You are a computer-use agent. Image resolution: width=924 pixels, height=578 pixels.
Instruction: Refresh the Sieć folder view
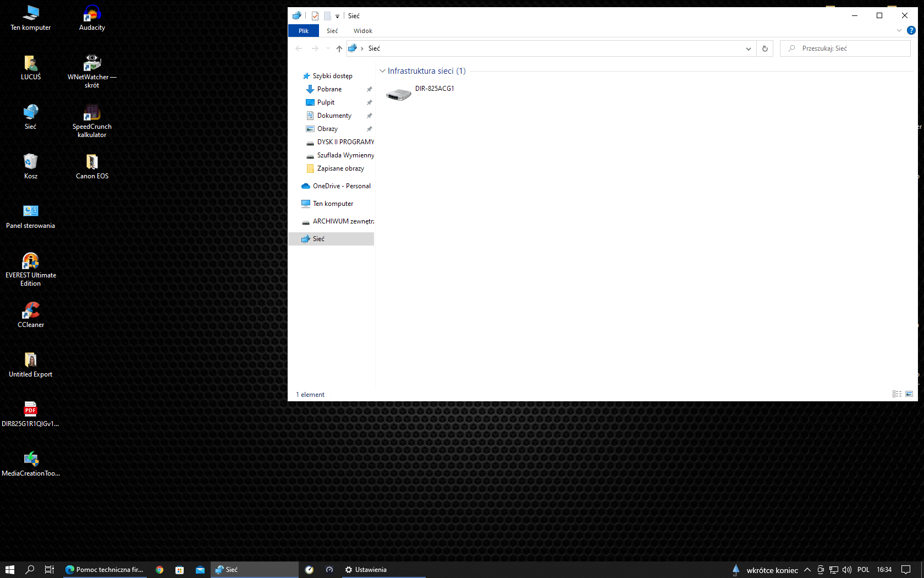pos(765,48)
